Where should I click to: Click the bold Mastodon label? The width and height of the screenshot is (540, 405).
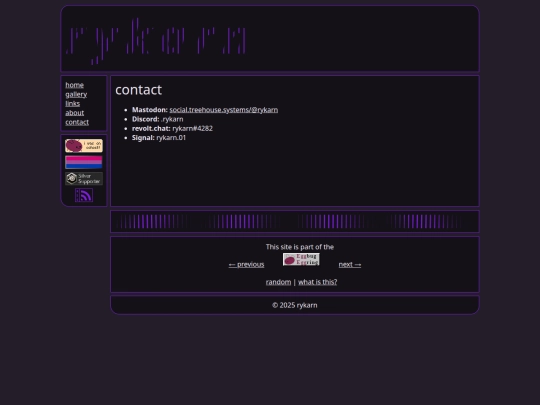click(x=150, y=110)
